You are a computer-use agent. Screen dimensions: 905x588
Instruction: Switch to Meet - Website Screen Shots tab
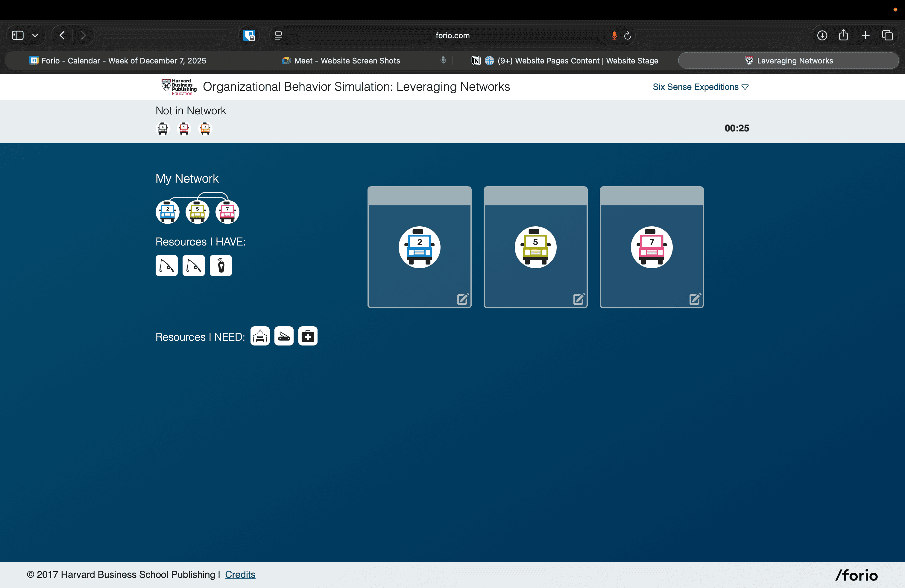pos(347,61)
